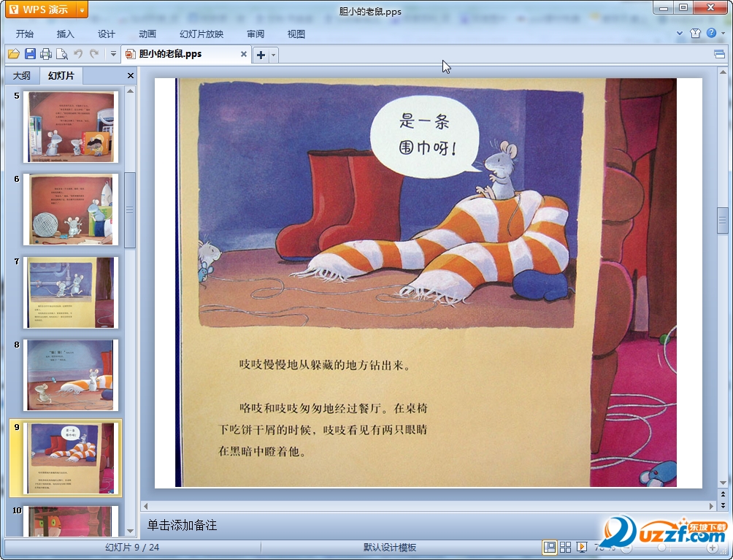This screenshot has width=733, height=560.
Task: Expand the new-document dropdown arrow beside plus
Action: pos(274,55)
